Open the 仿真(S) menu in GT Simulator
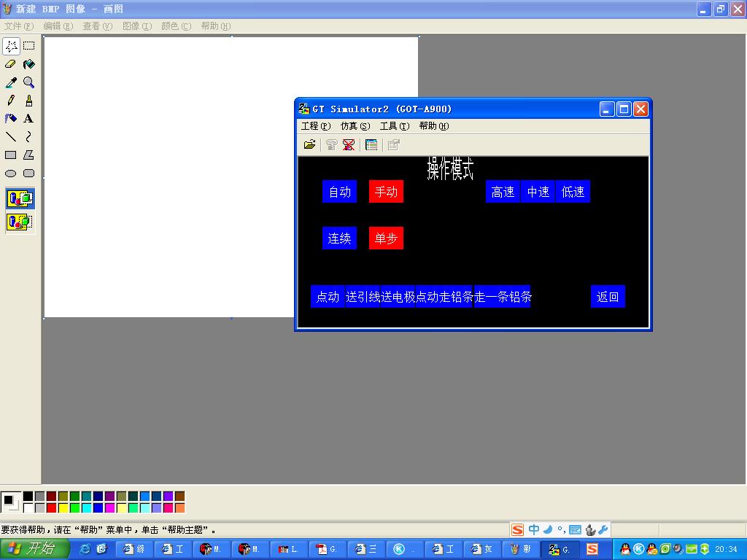This screenshot has width=747, height=560. point(355,126)
